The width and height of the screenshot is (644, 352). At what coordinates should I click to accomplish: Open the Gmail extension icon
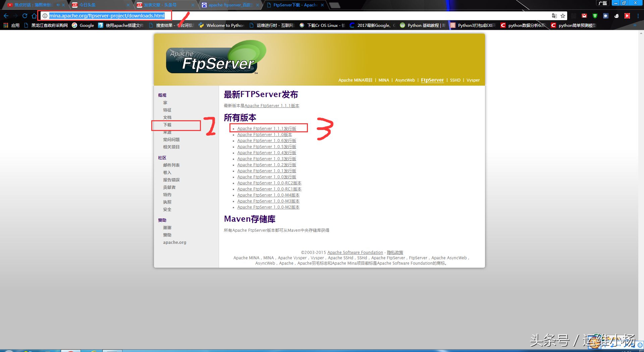click(584, 16)
